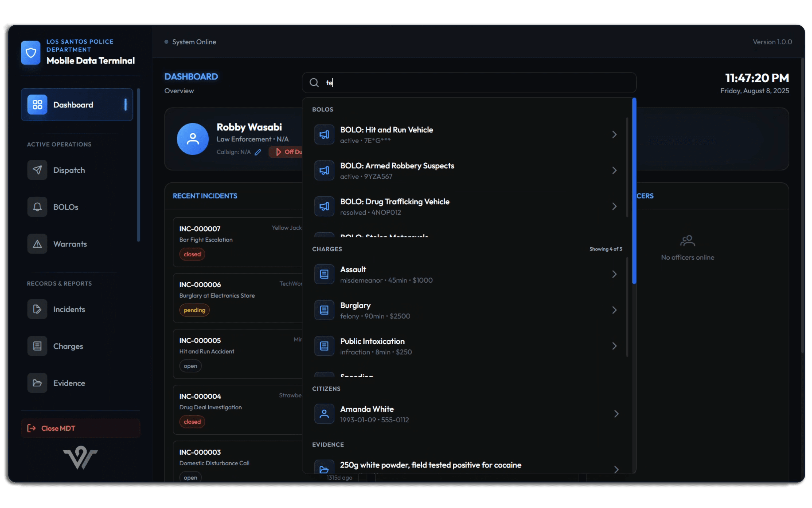This screenshot has height=508, width=812.
Task: Open chevron for white powder evidence
Action: pyautogui.click(x=616, y=470)
